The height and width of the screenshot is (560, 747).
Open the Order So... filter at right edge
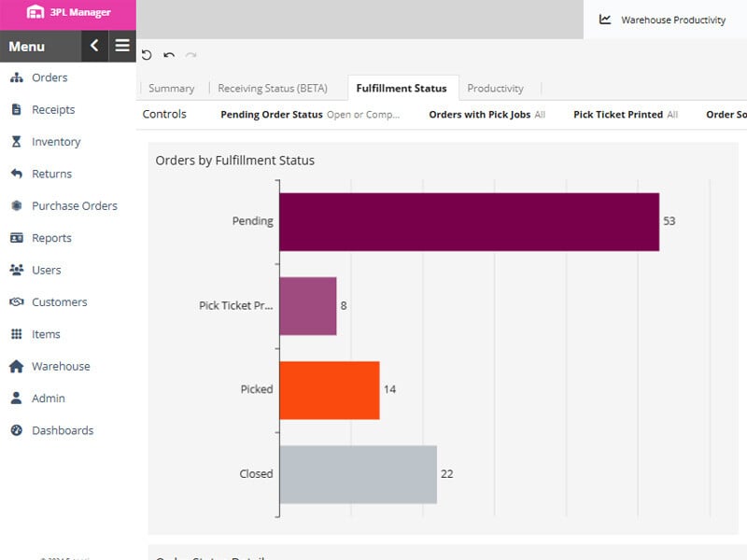click(x=726, y=114)
